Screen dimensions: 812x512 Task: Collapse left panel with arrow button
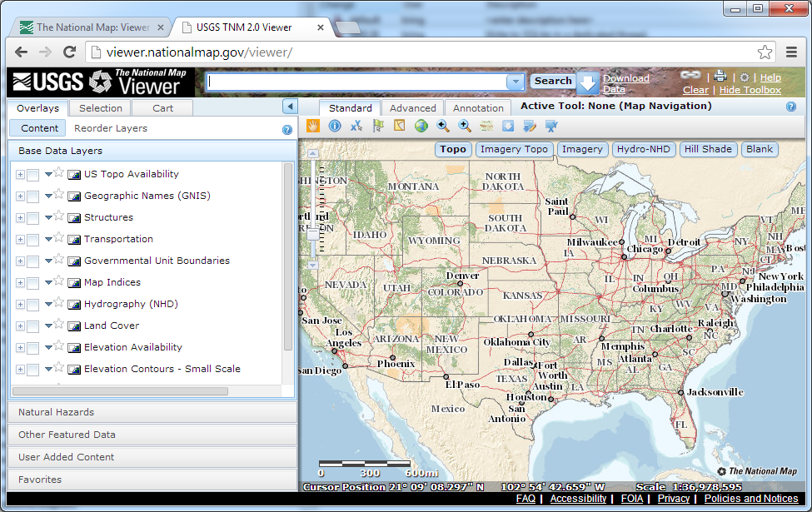290,107
